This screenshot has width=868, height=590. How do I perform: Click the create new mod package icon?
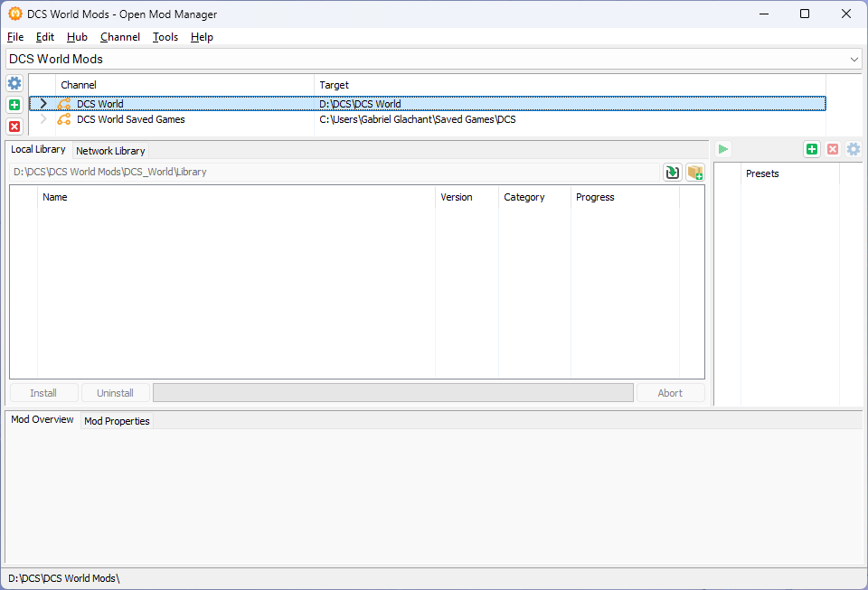point(694,173)
